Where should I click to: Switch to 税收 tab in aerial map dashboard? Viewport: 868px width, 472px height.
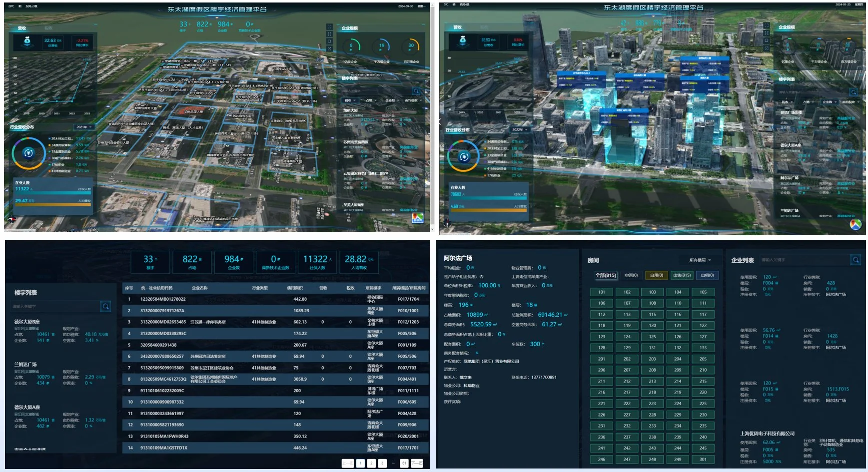pyautogui.click(x=48, y=28)
